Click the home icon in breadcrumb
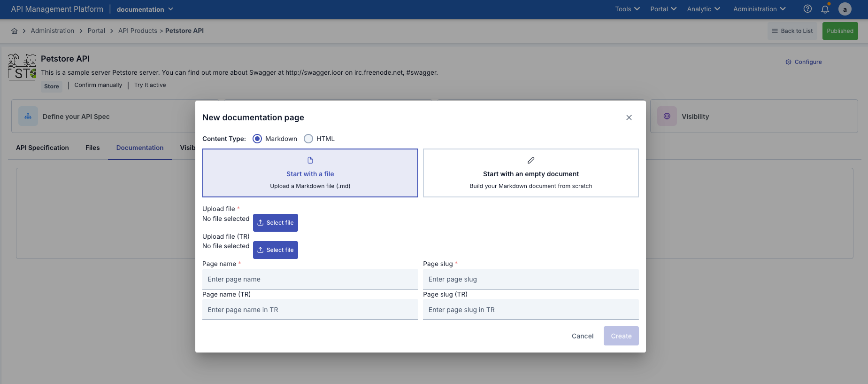Image resolution: width=868 pixels, height=384 pixels. pyautogui.click(x=14, y=31)
